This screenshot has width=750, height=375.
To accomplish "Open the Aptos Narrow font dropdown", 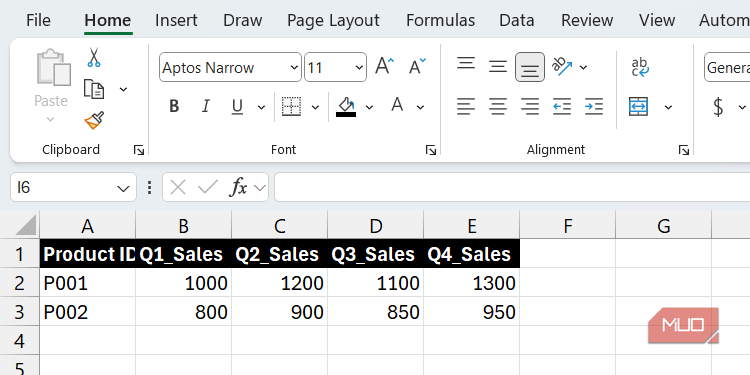I will pos(295,67).
